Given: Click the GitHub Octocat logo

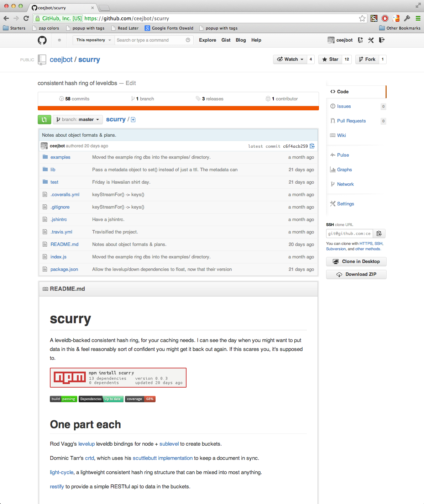Looking at the screenshot, I should (42, 40).
